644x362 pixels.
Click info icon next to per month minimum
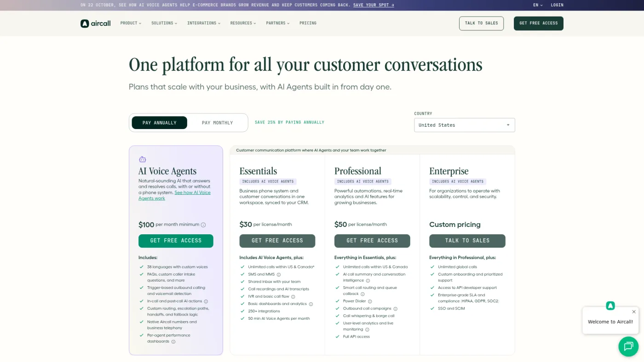point(203,225)
